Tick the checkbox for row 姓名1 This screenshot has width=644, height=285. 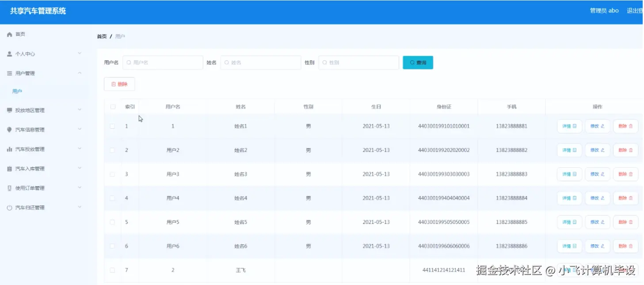tap(112, 126)
